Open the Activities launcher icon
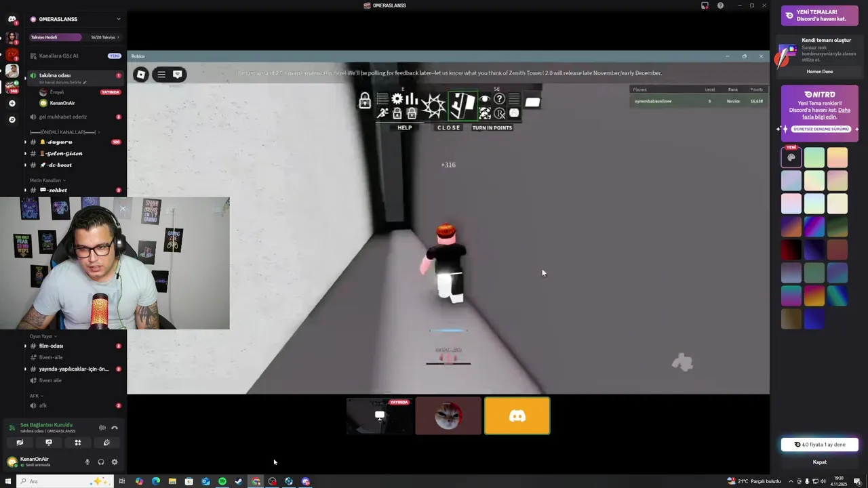Viewport: 868px width, 488px height. [x=77, y=443]
